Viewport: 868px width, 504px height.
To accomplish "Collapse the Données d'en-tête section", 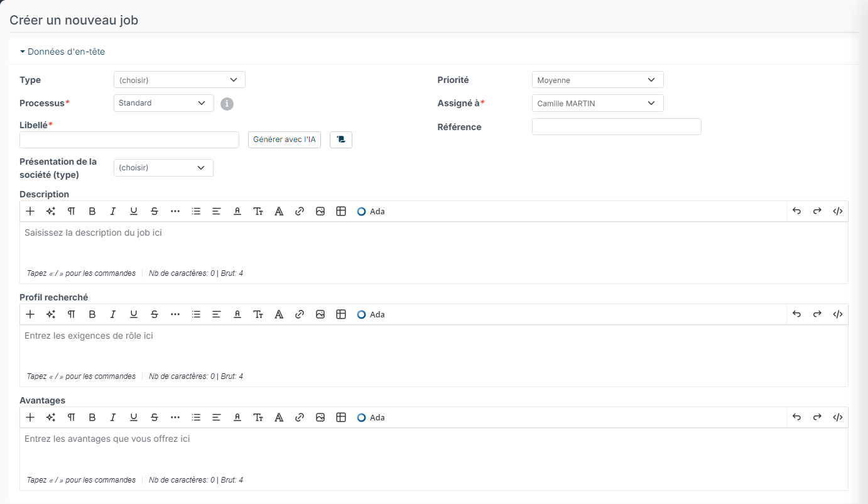I will tap(62, 52).
